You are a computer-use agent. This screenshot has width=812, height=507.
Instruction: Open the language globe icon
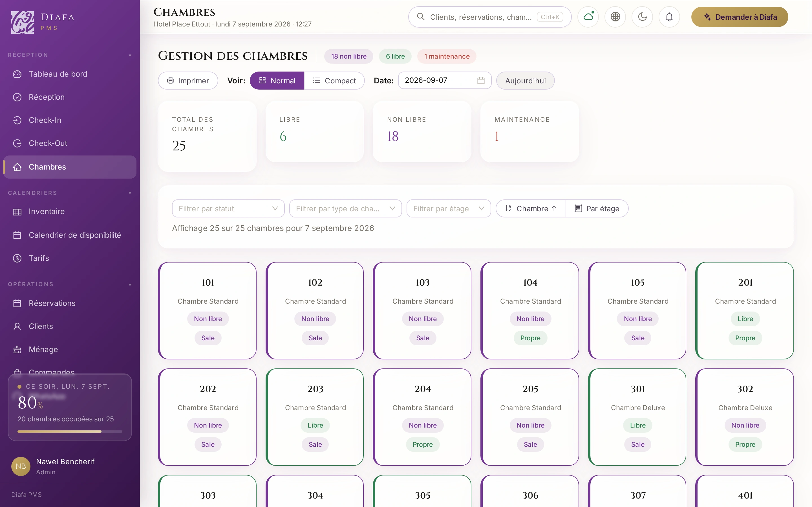[615, 17]
